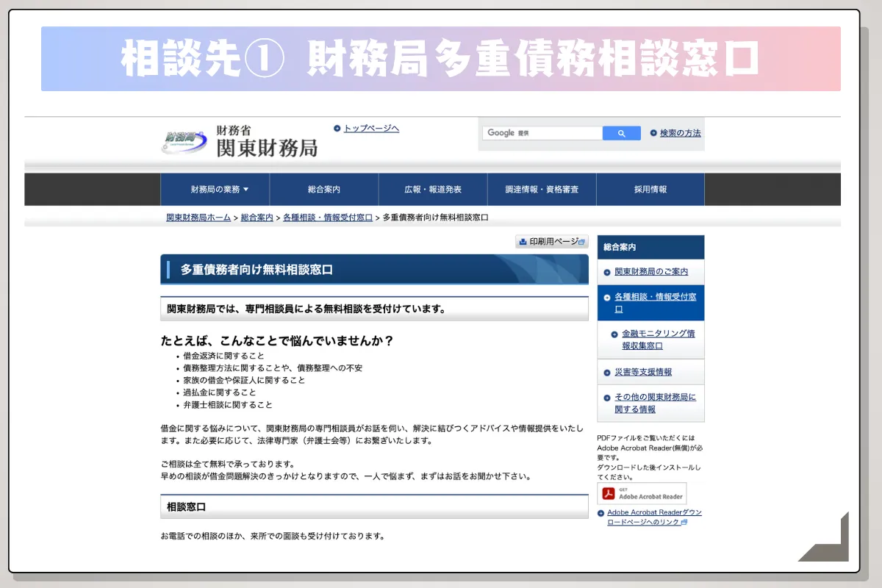Open the 採用情報 navigation menu
882x588 pixels.
(x=650, y=189)
